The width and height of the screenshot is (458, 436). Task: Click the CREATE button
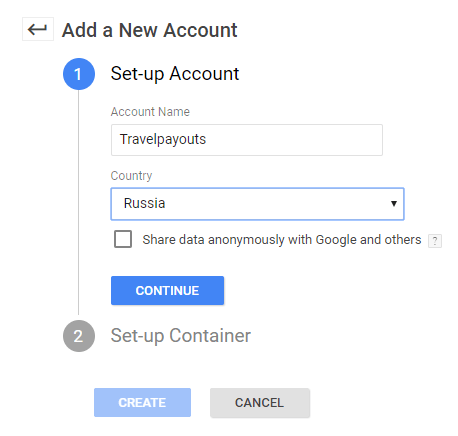142,402
